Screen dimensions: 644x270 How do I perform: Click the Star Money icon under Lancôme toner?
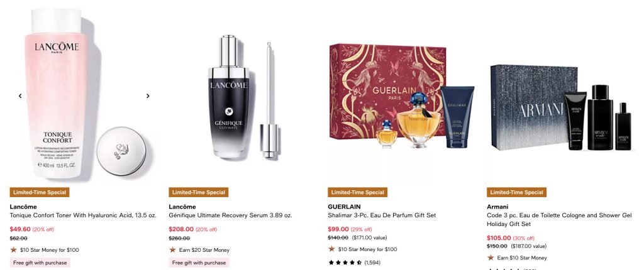[14, 250]
